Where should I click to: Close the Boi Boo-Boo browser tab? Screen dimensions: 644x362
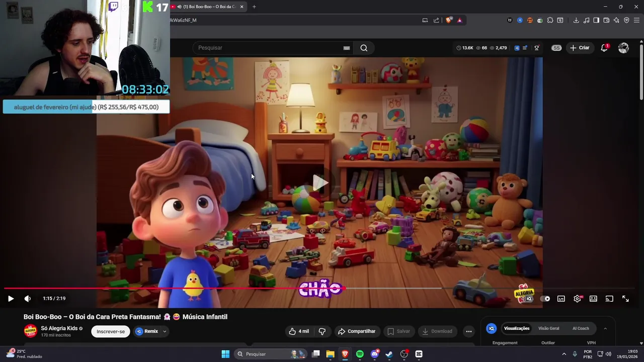242,7
